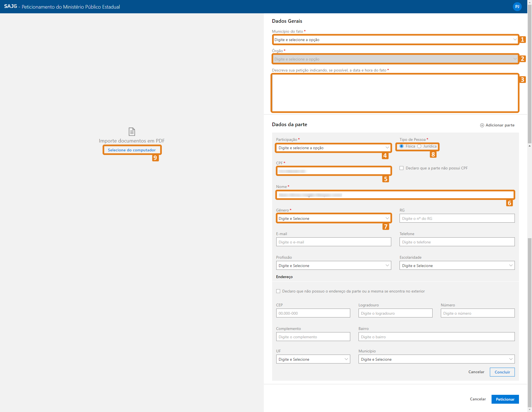Click the petition description text area

(395, 93)
